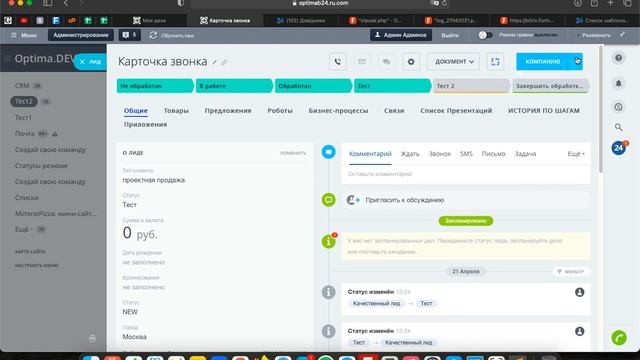Switch to the Бизнес-процессы tab
This screenshot has height=360, width=640.
338,111
